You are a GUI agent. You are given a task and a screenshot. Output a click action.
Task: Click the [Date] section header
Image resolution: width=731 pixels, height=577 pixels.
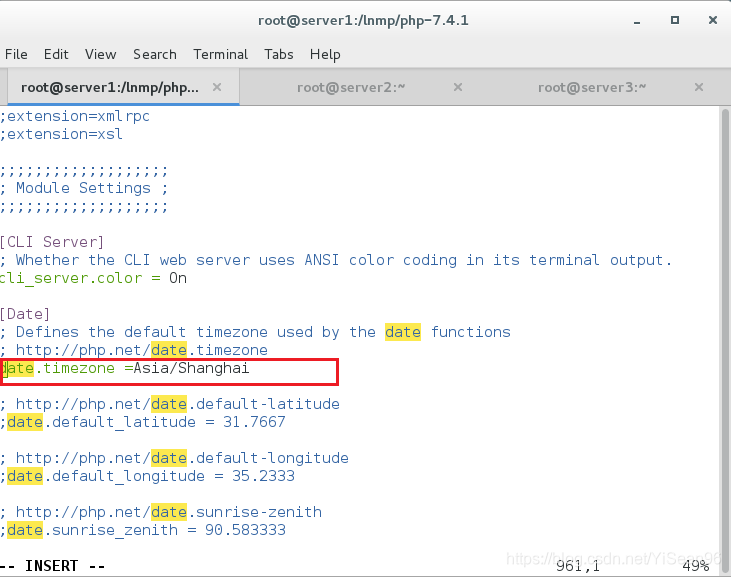point(25,314)
